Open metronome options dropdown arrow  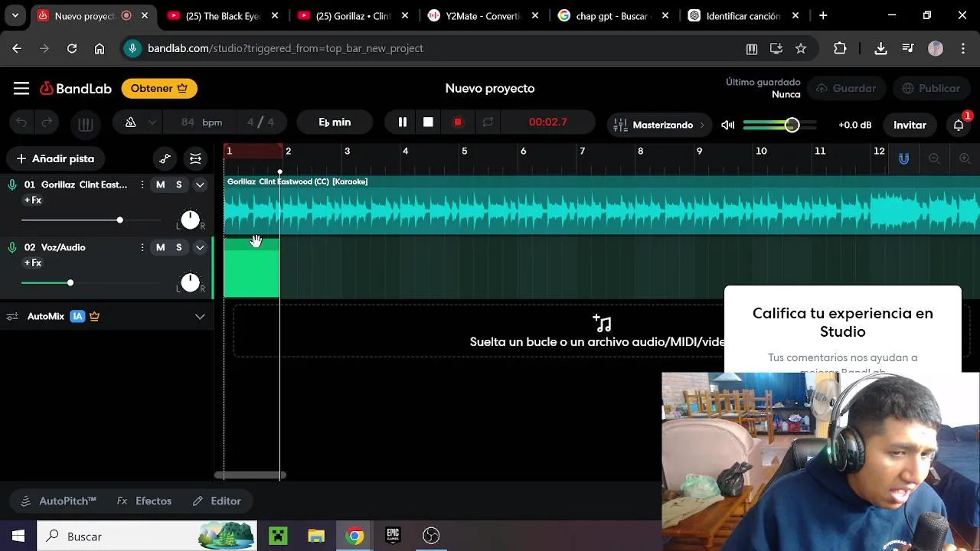152,122
